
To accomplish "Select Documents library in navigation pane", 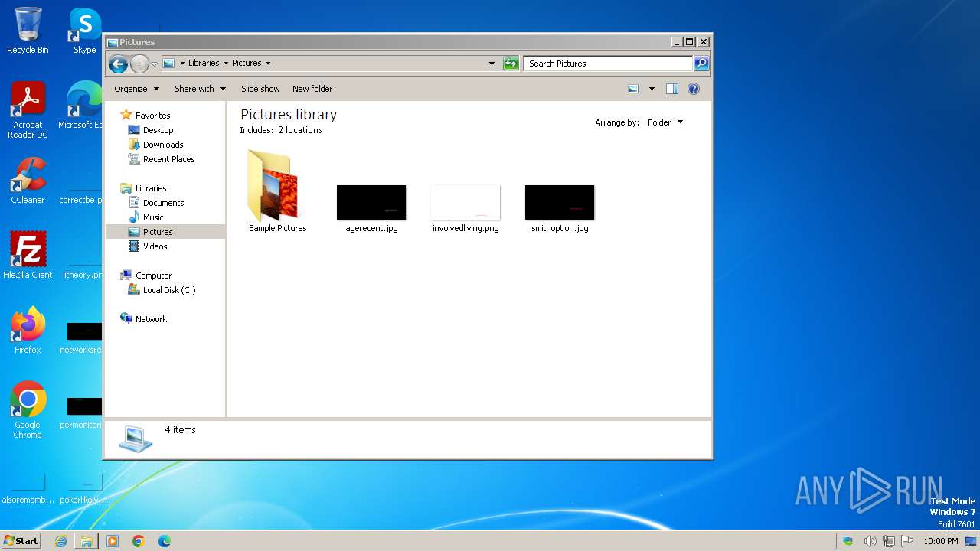I will [x=163, y=203].
